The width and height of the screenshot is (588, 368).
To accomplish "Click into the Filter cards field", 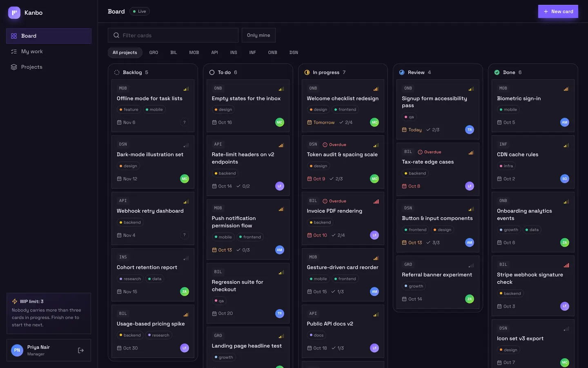I will tap(173, 35).
